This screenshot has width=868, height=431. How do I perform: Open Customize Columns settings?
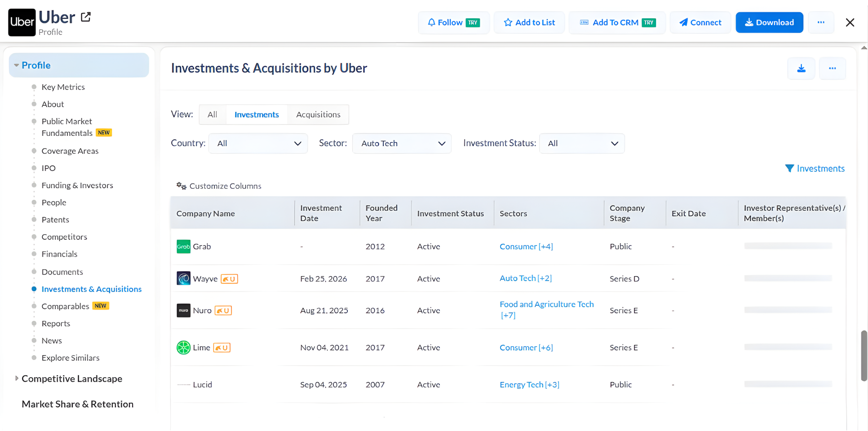(x=219, y=186)
